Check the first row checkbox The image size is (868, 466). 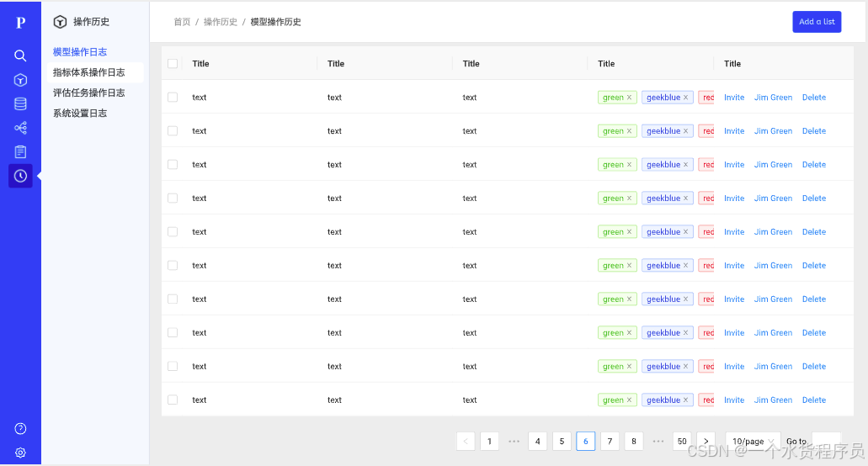coord(173,98)
